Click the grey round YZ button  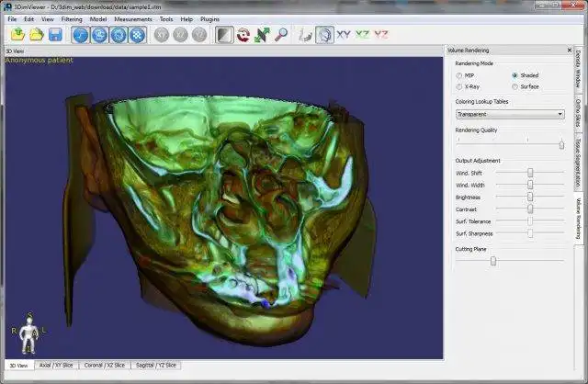(199, 35)
